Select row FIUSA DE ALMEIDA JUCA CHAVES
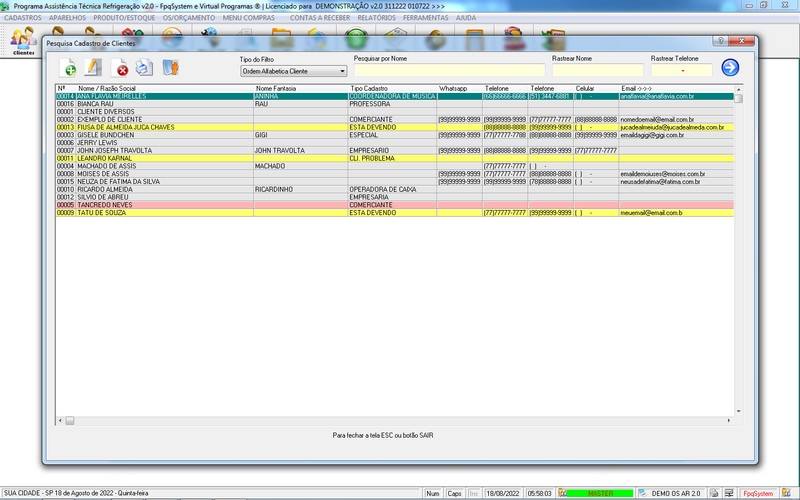Image resolution: width=800 pixels, height=500 pixels. (394, 127)
